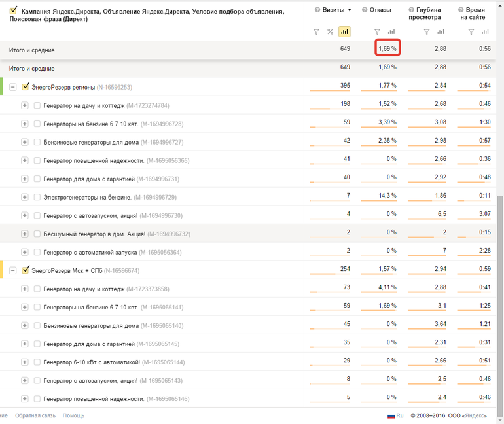Uncheck the ЭнергоРезерв Мск + СПб checkbox
504x424 pixels.
click(x=26, y=270)
